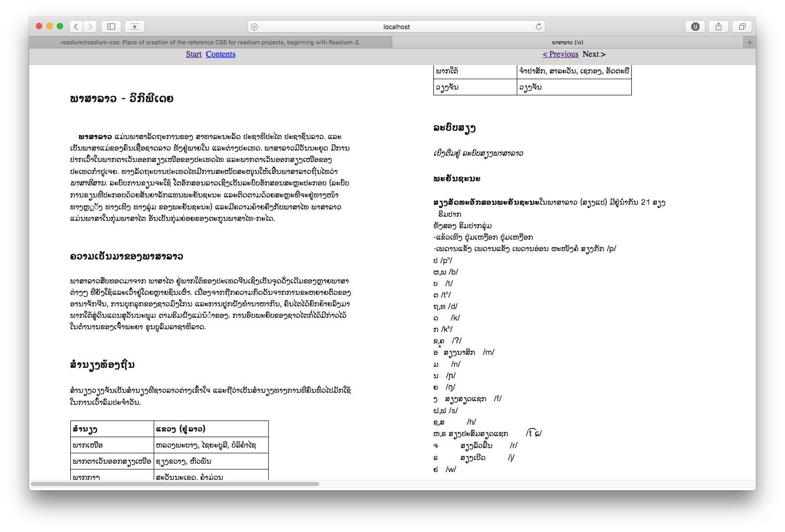785x532 pixels.
Task: Open the Share menu
Action: pos(718,27)
